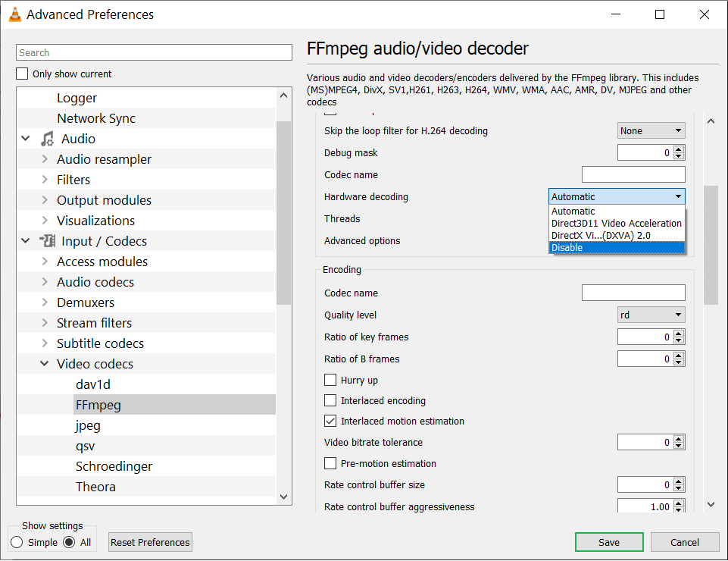The width and height of the screenshot is (728, 561).
Task: Increase Ratio of B frames value
Action: tap(679, 355)
